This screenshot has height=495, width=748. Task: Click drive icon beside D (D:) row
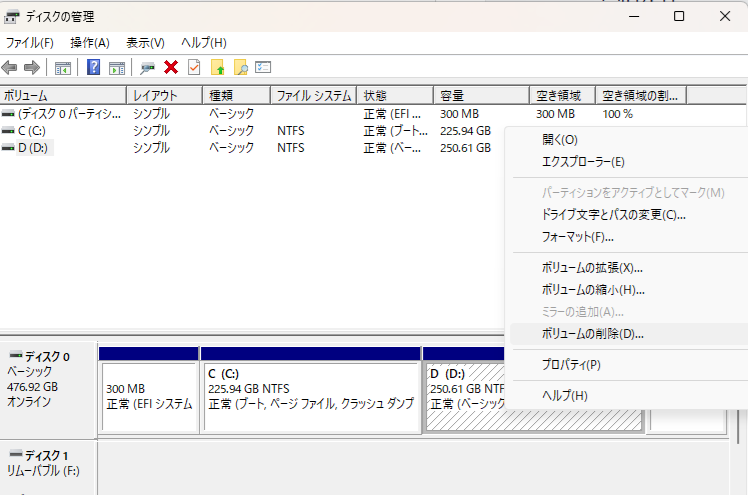8,148
